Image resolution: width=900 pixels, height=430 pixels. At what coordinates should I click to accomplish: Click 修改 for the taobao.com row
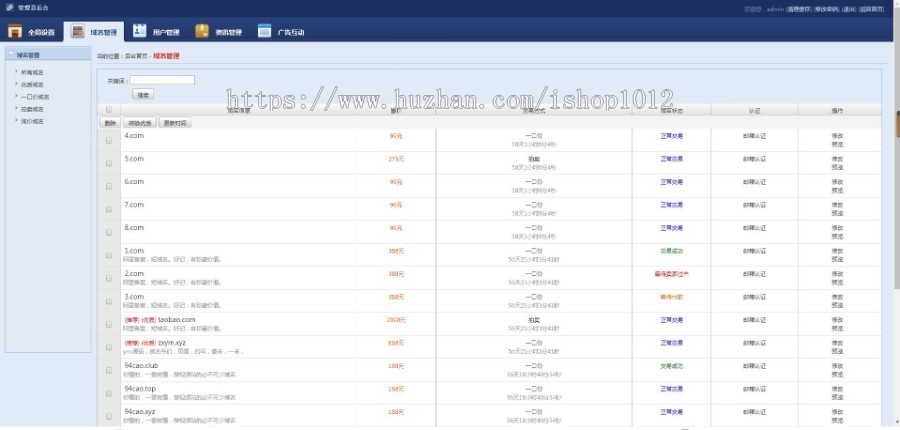pyautogui.click(x=837, y=320)
